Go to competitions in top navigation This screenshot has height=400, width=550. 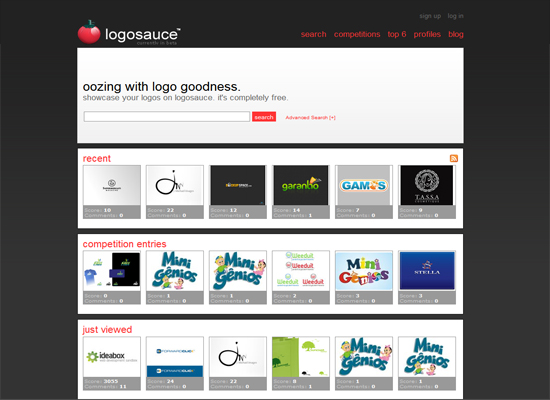click(357, 34)
